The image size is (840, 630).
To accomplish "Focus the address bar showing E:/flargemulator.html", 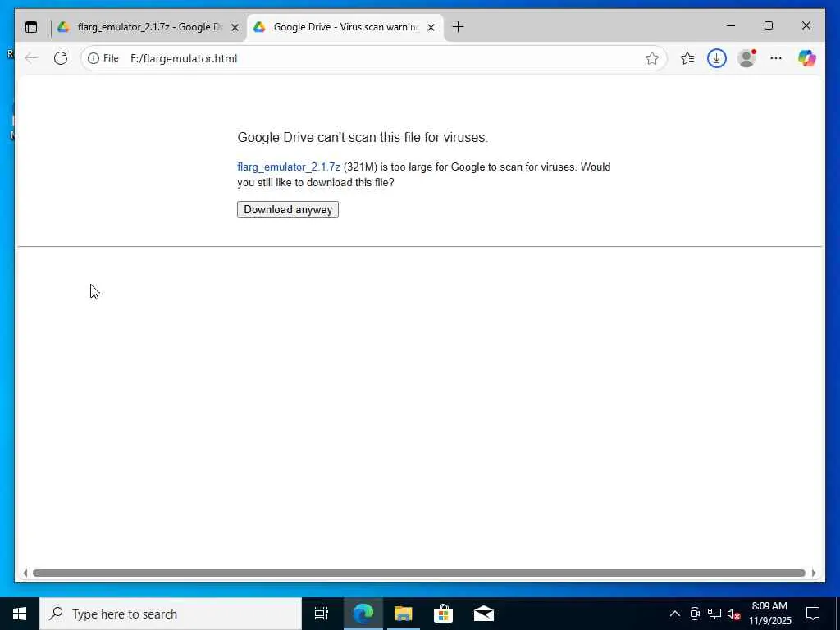I will (x=375, y=58).
